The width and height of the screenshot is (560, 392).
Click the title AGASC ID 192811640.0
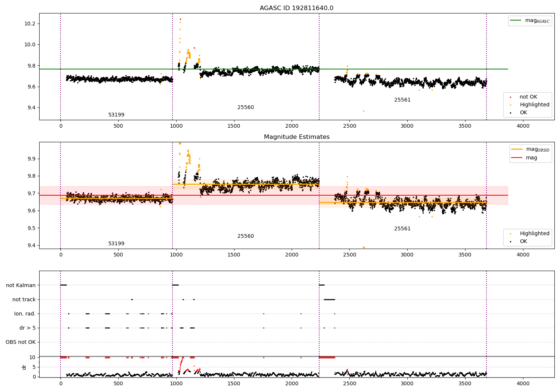tap(296, 8)
